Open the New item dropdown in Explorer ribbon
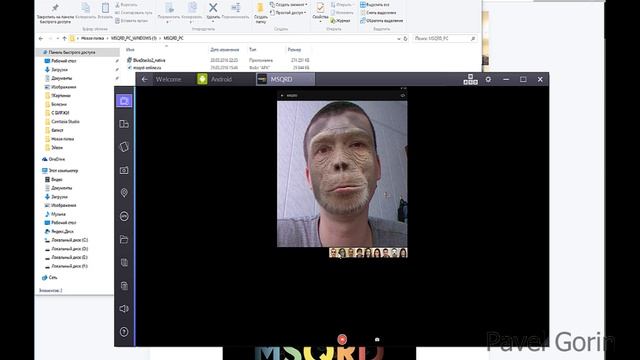Screen dimensions: 640x360 coord(289,4)
